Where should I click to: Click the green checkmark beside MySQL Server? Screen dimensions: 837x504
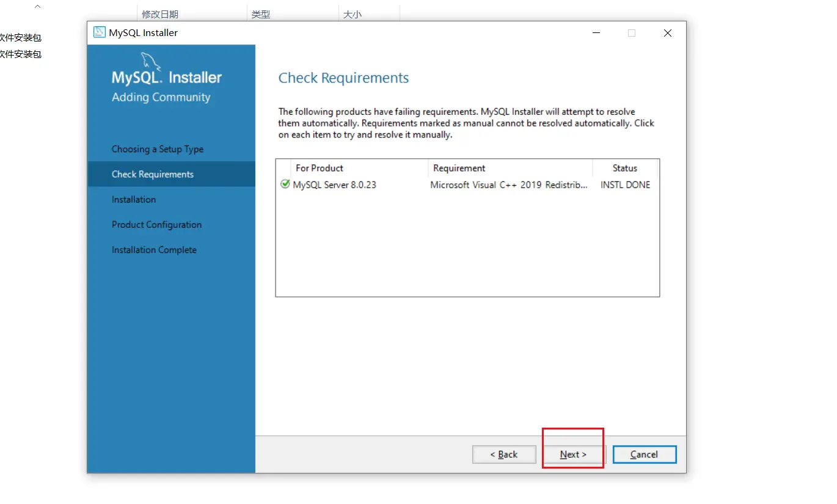285,184
